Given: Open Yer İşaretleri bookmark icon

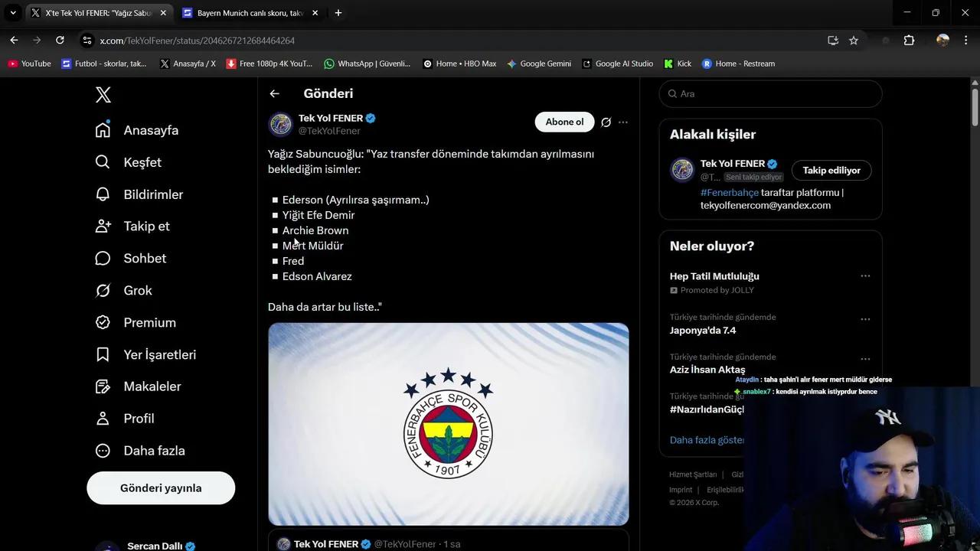Looking at the screenshot, I should coord(103,355).
